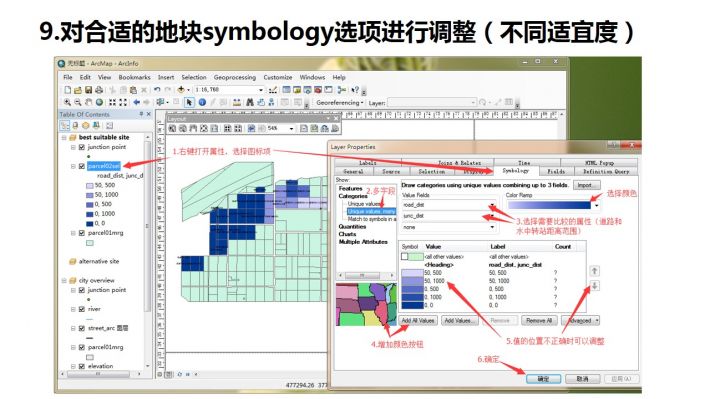Toggle the river layer visibility checkbox
Screen dimensions: 710x399
[82, 309]
